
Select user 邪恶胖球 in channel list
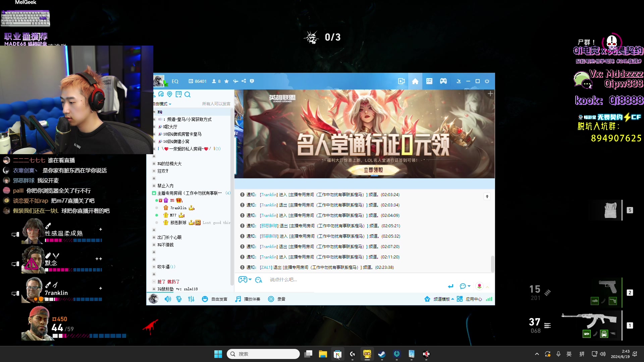point(178,223)
